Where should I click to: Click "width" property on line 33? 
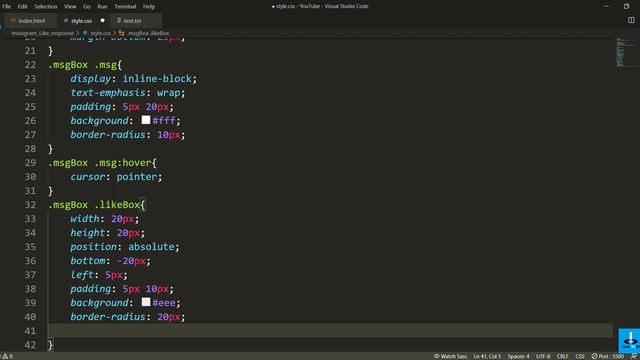84,219
